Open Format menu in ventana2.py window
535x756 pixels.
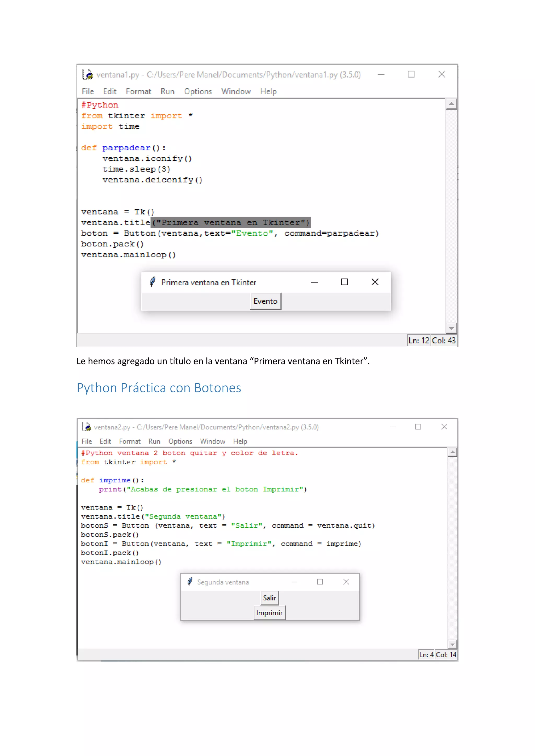pyautogui.click(x=130, y=441)
